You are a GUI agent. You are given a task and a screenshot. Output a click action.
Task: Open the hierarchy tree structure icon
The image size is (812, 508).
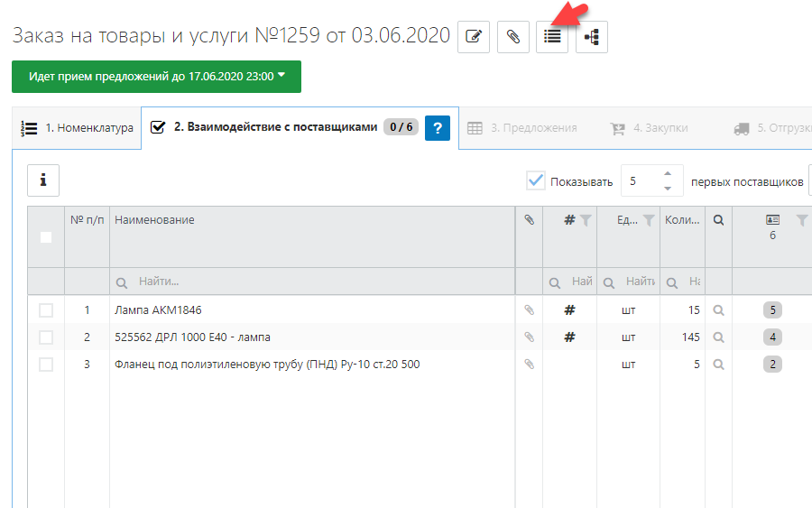pyautogui.click(x=592, y=37)
